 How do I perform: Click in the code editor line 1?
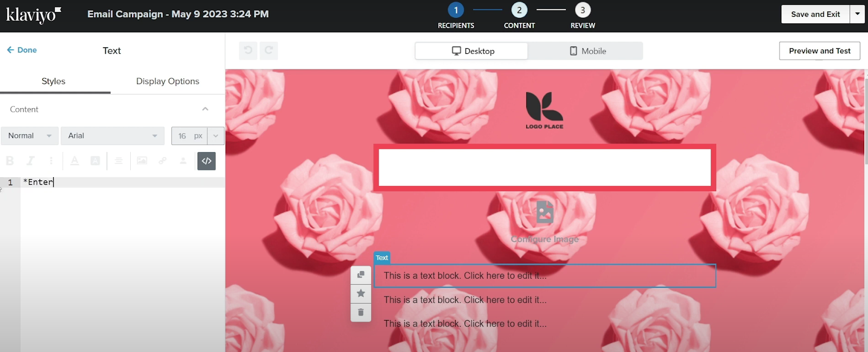123,183
